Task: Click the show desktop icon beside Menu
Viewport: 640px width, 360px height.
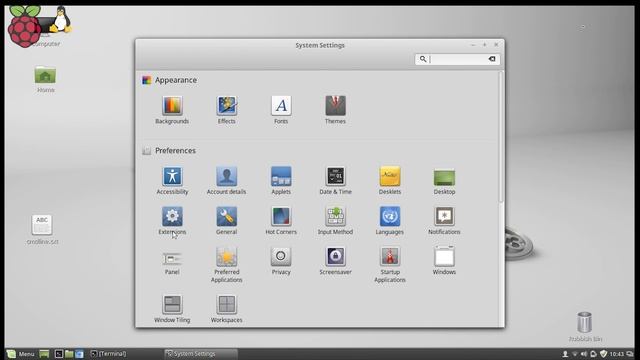Action: pyautogui.click(x=44, y=354)
